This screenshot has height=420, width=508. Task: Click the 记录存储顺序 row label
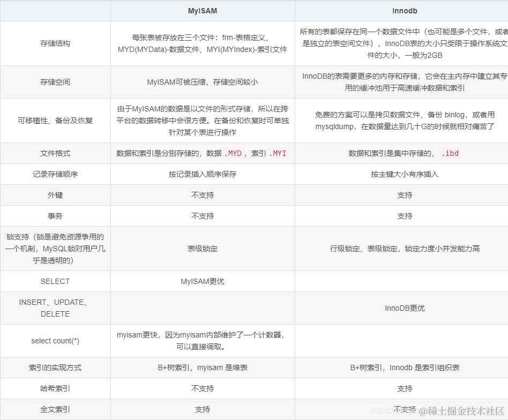pyautogui.click(x=55, y=174)
